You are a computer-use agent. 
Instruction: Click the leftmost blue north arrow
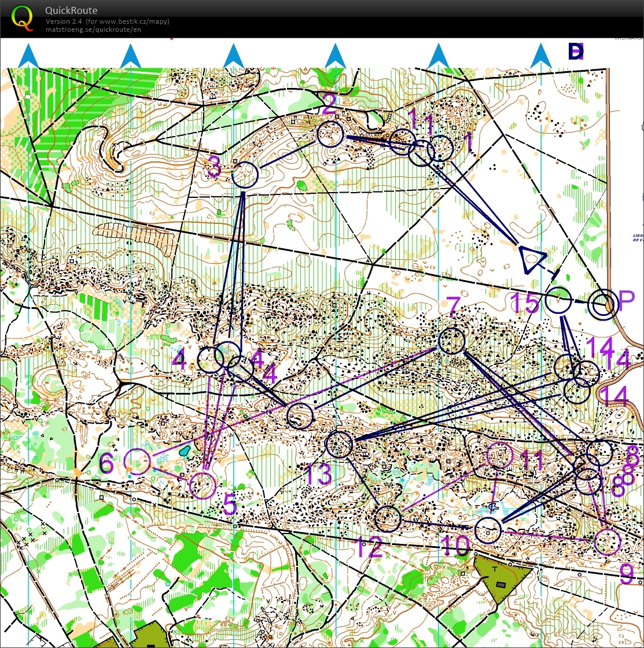coord(28,57)
